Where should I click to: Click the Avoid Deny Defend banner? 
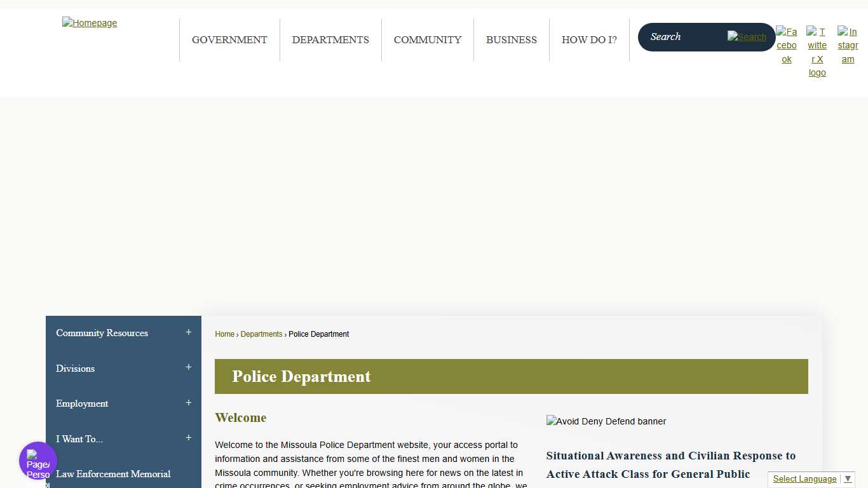[606, 421]
